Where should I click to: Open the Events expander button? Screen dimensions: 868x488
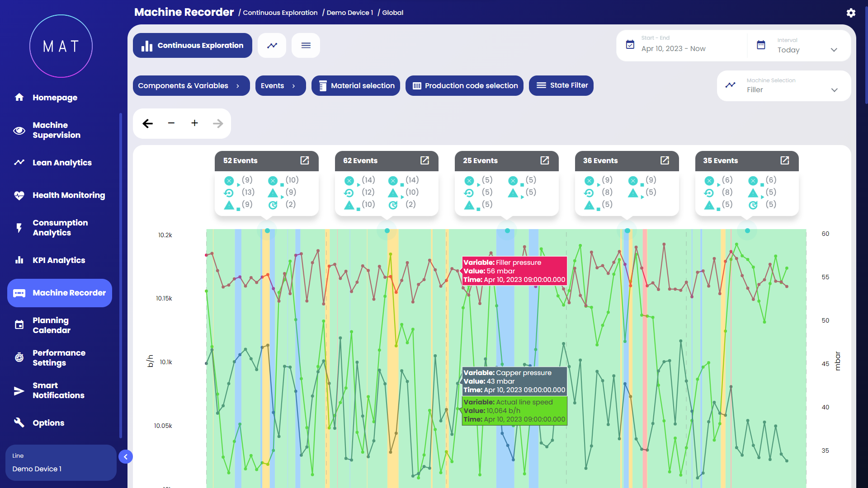(280, 86)
